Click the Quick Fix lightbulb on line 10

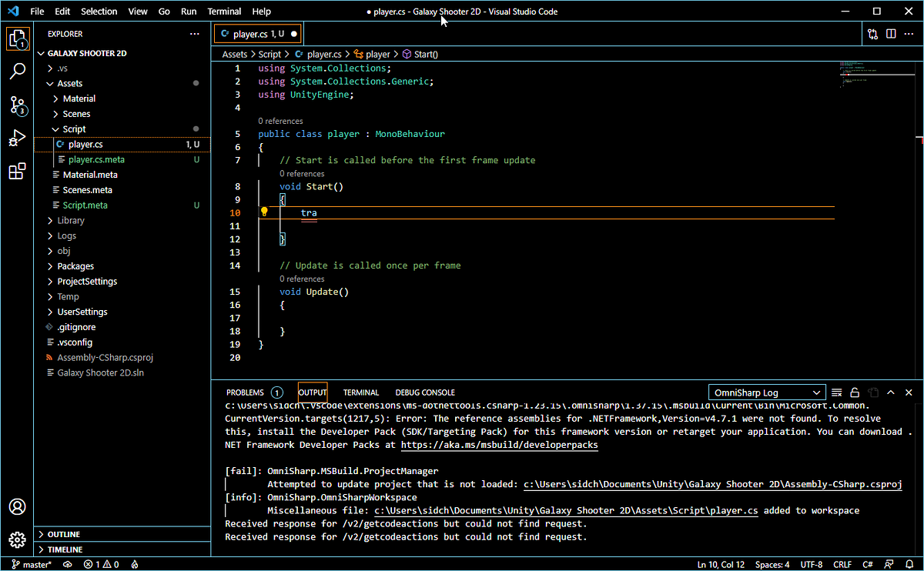[264, 210]
